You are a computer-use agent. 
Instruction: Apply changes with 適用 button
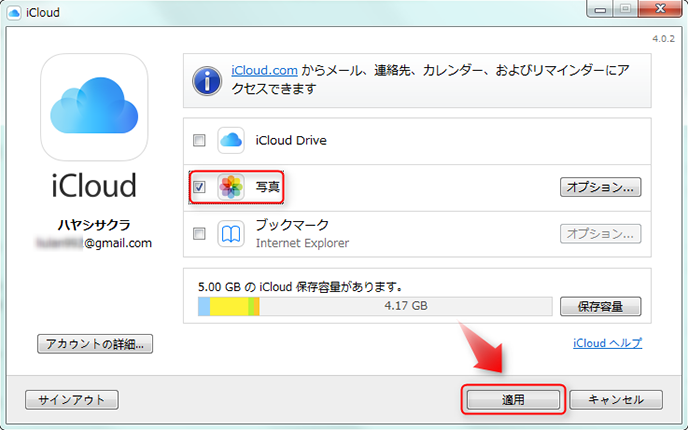pos(513,400)
